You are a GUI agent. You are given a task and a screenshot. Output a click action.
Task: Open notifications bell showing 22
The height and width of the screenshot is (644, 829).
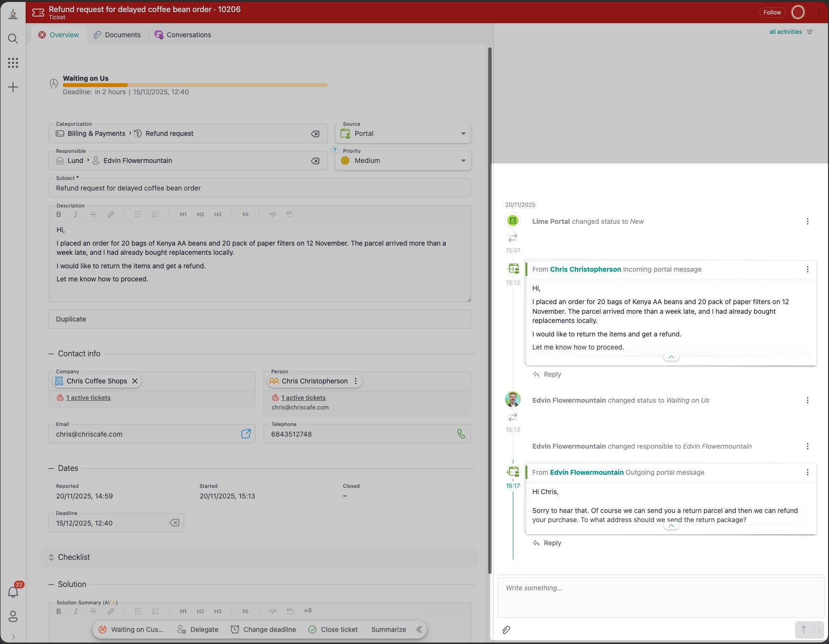(13, 592)
